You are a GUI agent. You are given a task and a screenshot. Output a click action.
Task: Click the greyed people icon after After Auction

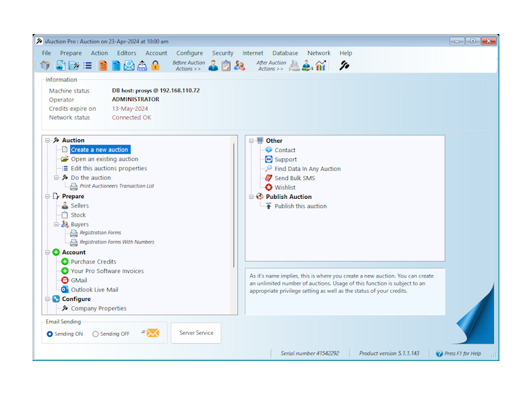295,65
